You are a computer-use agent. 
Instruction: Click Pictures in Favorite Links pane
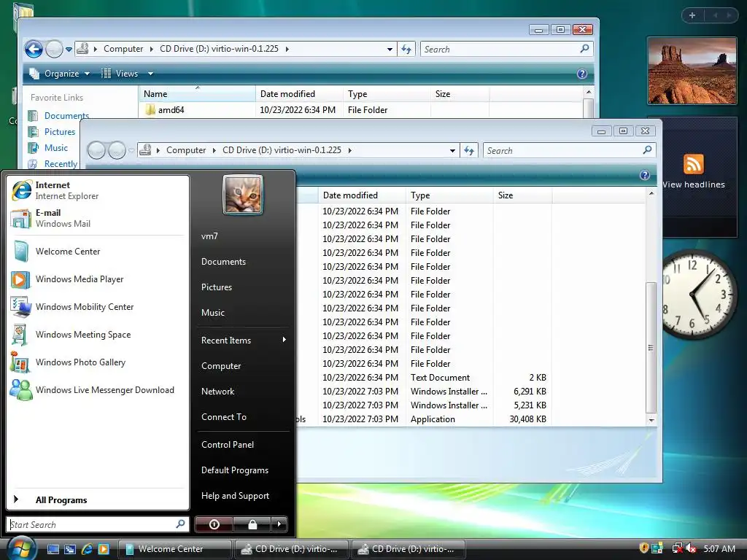point(60,132)
